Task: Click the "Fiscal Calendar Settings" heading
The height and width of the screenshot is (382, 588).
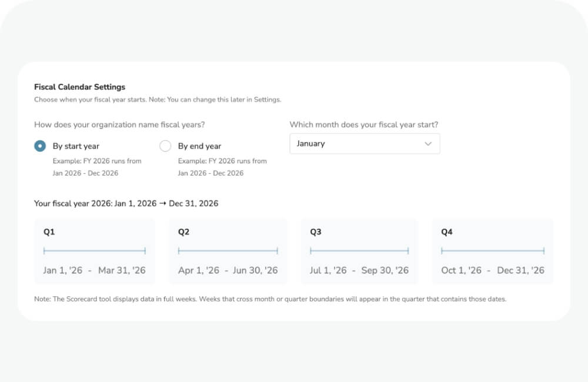Action: pos(79,86)
